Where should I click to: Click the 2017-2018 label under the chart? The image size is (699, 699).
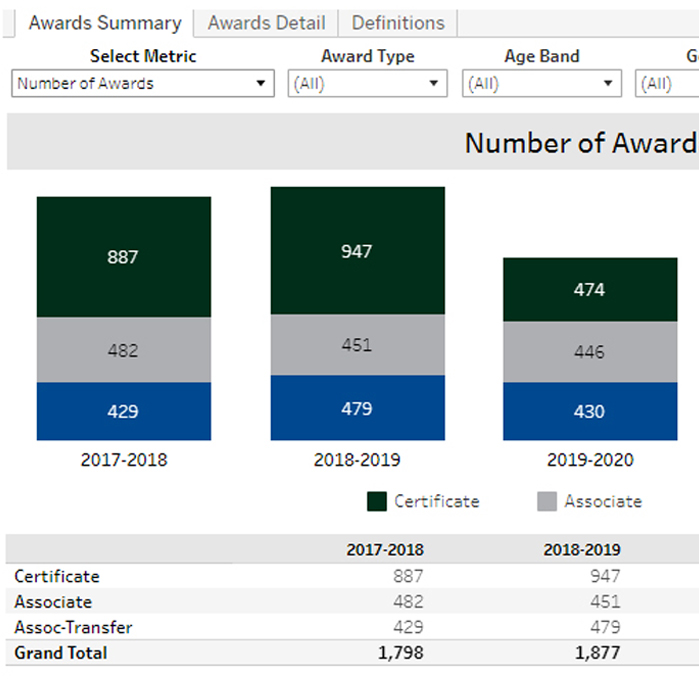[x=124, y=460]
